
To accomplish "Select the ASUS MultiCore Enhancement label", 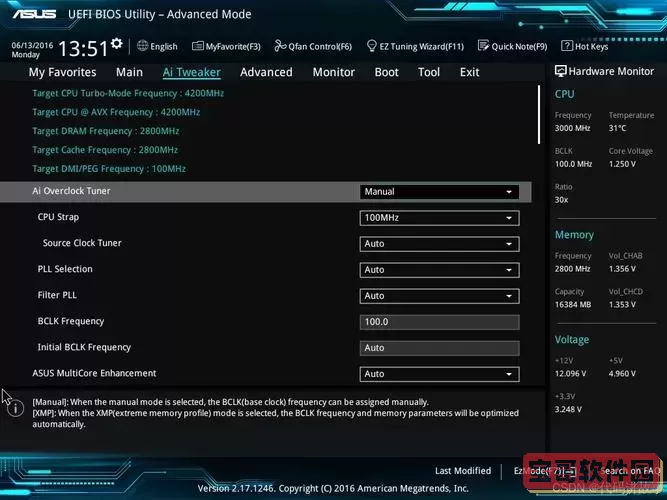I will (x=94, y=373).
